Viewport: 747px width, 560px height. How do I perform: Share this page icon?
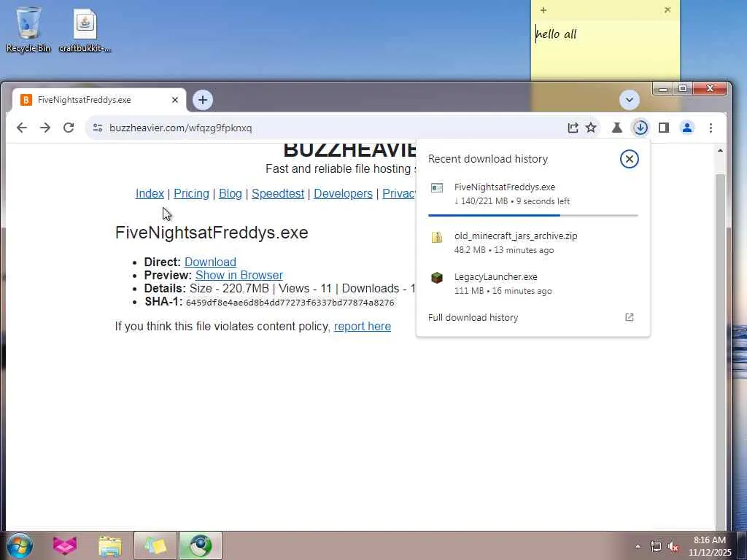point(573,128)
